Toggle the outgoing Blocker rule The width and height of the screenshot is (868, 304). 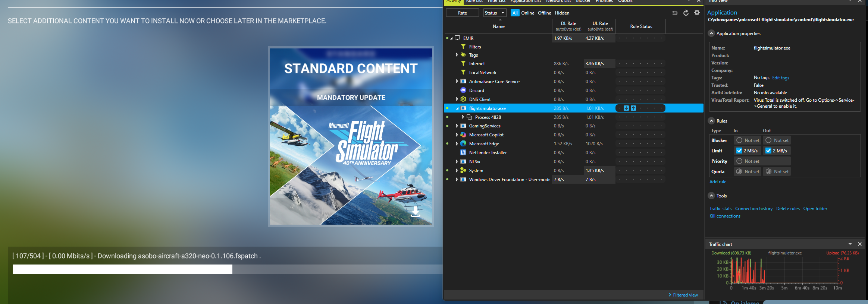pyautogui.click(x=777, y=140)
